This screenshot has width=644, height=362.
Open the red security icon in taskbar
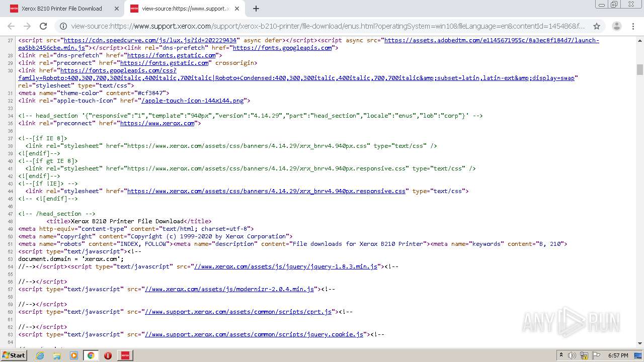(108, 355)
